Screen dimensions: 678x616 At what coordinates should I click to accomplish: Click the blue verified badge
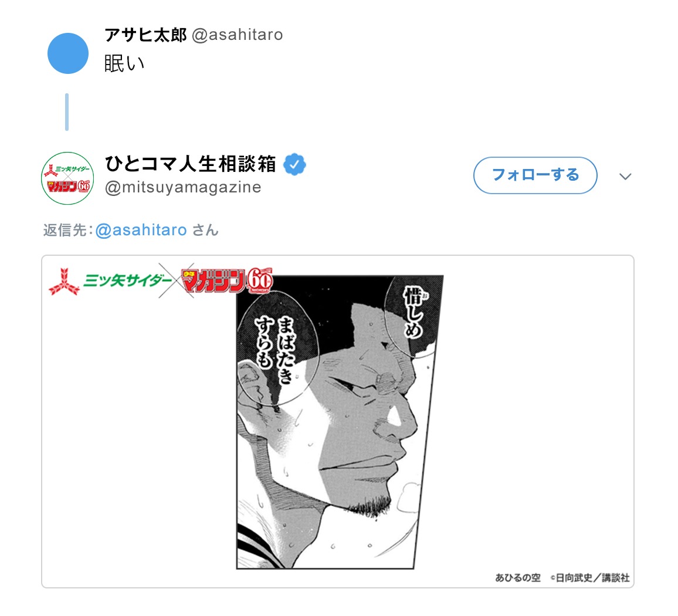click(x=294, y=164)
